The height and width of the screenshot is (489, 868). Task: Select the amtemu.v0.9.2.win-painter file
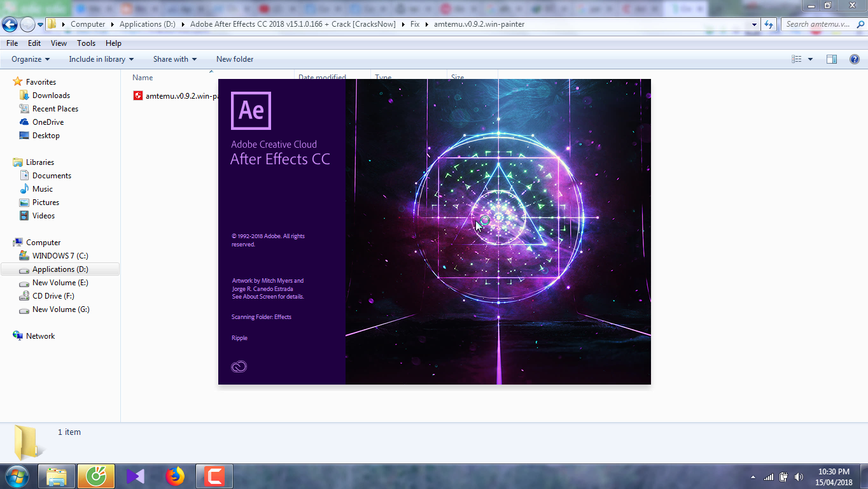[x=175, y=96]
